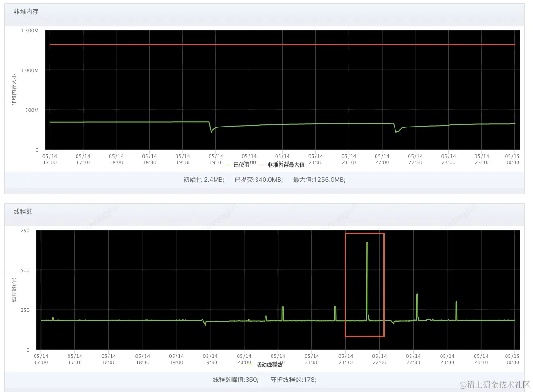The image size is (533, 392).
Task: Click the 19:30 label under thread chart
Action: pyautogui.click(x=210, y=359)
